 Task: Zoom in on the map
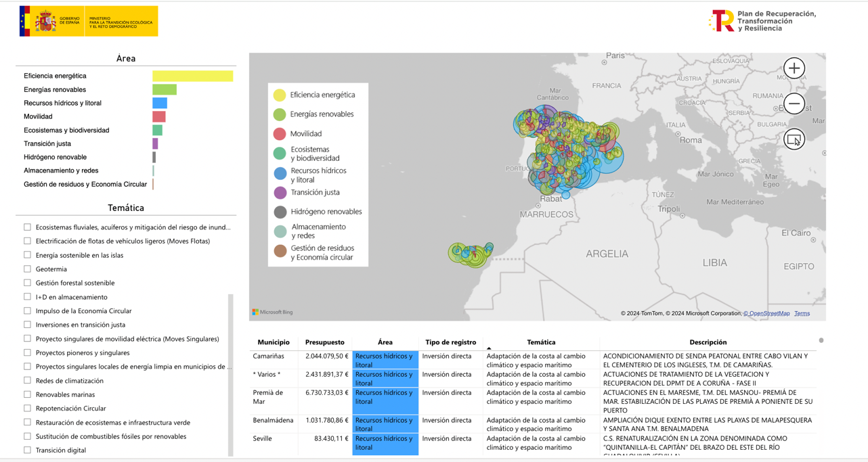(794, 68)
